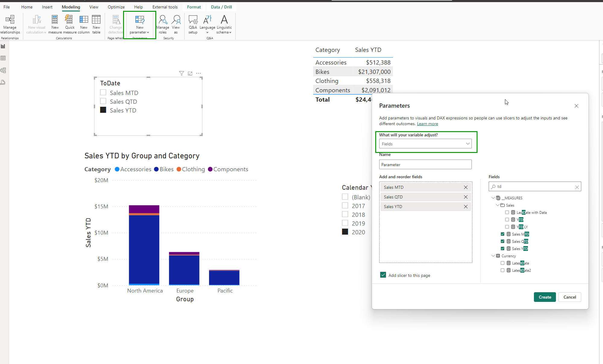Click Cancel in Parameters dialog
Screen dimensions: 603x364
[x=570, y=297]
